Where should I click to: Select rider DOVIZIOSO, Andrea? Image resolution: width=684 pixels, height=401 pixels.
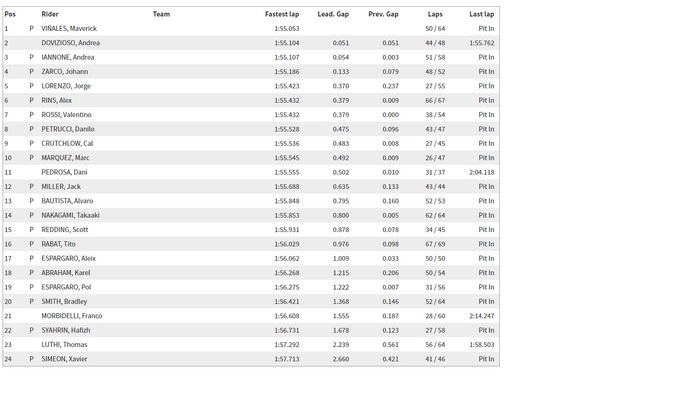point(70,43)
